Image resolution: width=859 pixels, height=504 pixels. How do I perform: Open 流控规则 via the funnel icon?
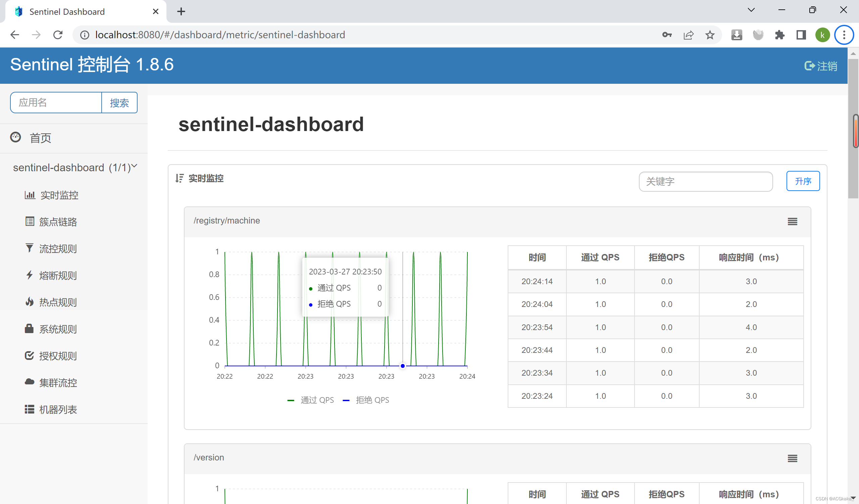[x=29, y=248]
